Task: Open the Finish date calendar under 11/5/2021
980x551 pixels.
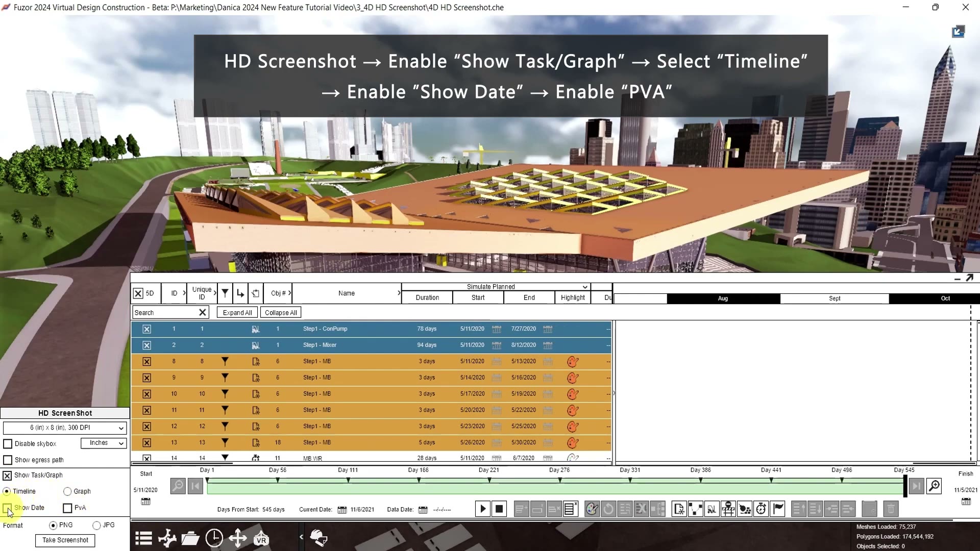Action: click(x=966, y=502)
